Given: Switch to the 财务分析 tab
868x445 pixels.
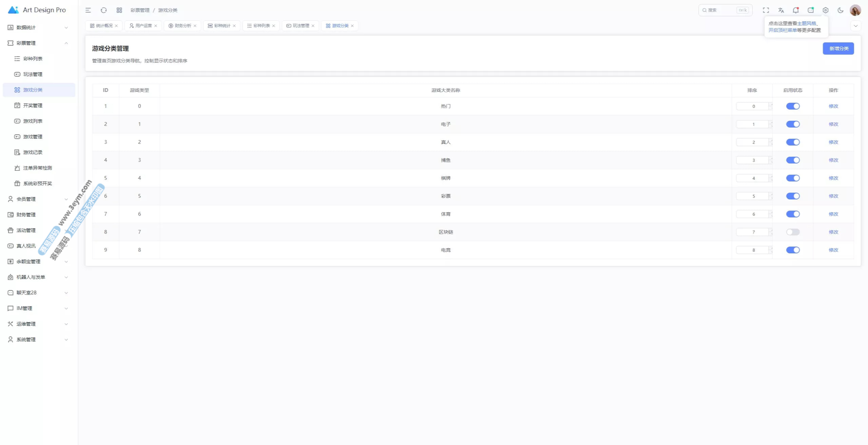Looking at the screenshot, I should pos(182,26).
